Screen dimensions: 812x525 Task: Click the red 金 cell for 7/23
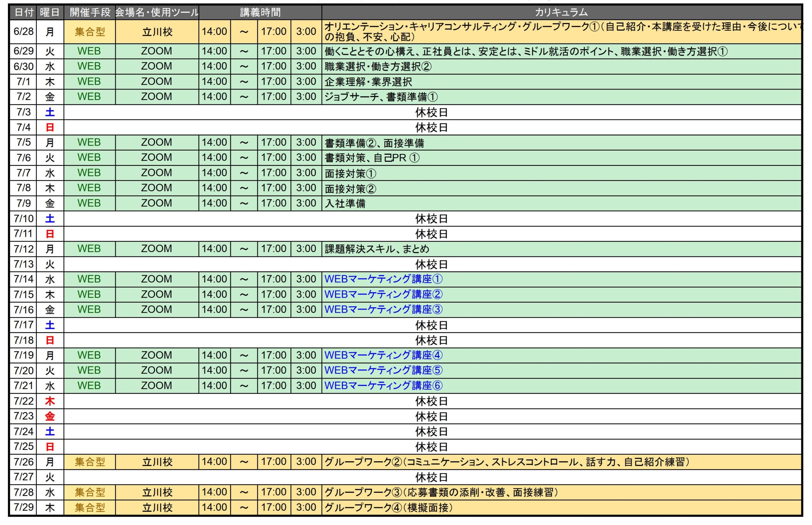[x=50, y=416]
